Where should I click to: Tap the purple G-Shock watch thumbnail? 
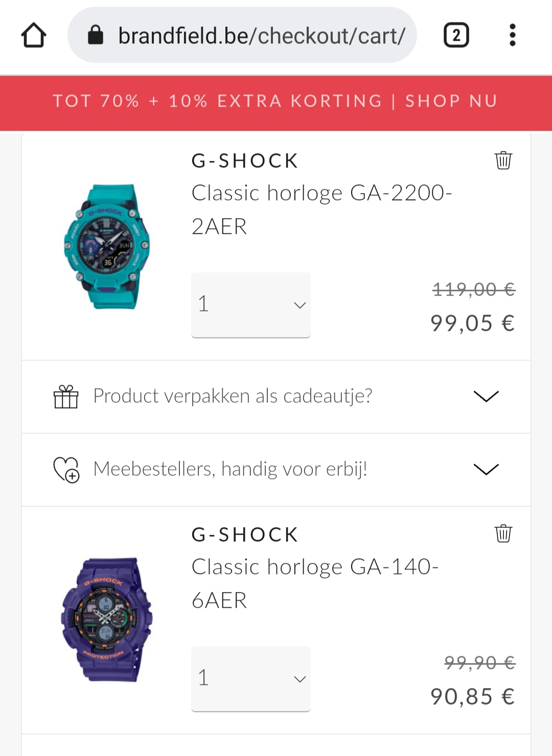tap(107, 620)
